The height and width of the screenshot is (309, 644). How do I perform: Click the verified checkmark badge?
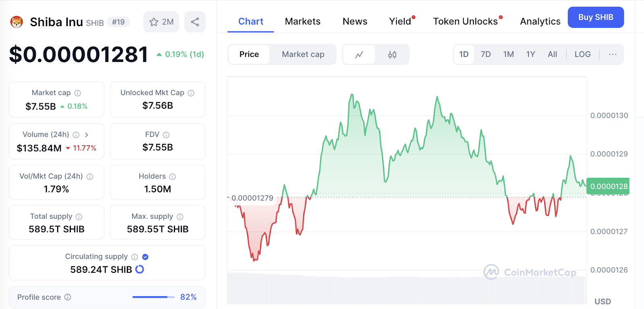(145, 257)
